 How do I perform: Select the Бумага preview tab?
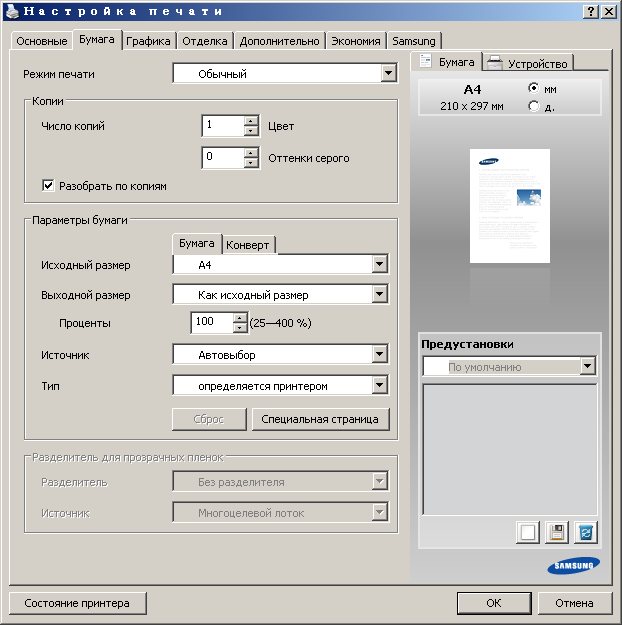point(446,62)
